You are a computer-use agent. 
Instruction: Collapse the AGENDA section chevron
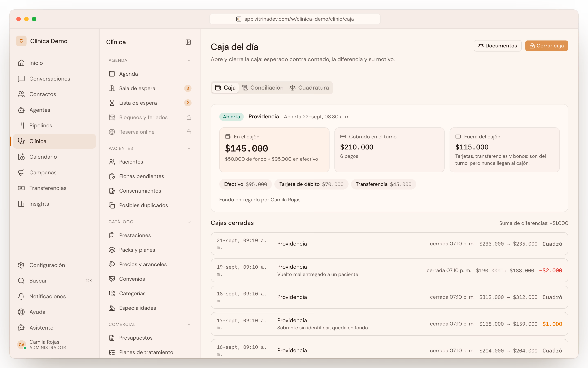click(189, 60)
